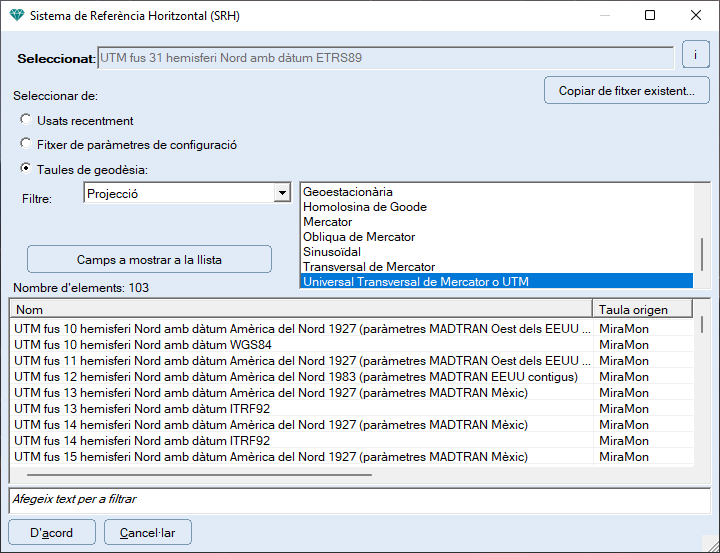
Task: Select 'Homolosina de Goode' projection
Action: click(496, 207)
